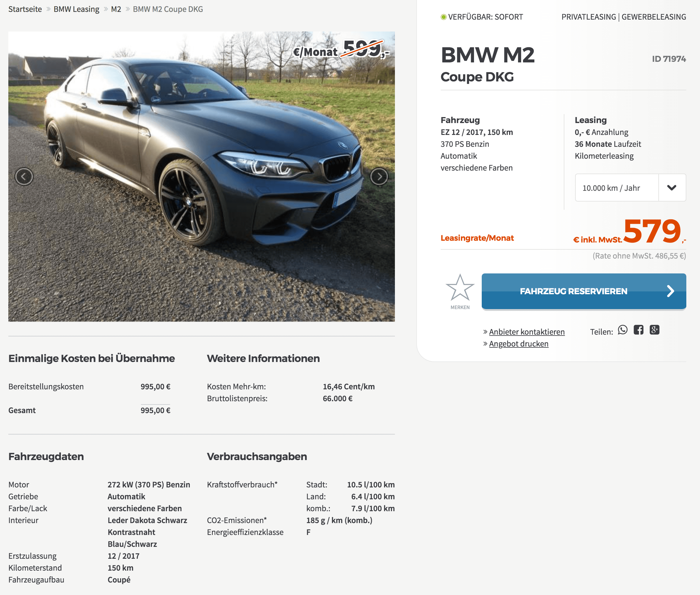Click the Merken star icon

click(x=460, y=288)
